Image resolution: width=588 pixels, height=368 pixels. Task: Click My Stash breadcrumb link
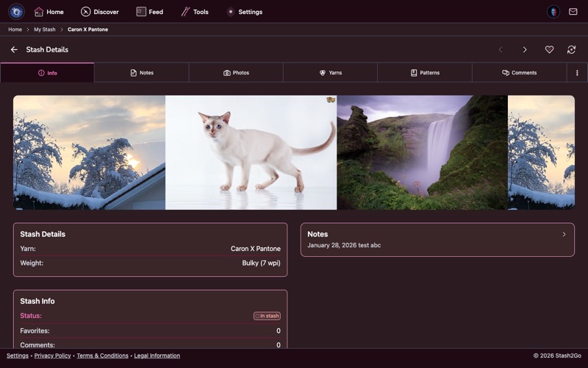[44, 29]
